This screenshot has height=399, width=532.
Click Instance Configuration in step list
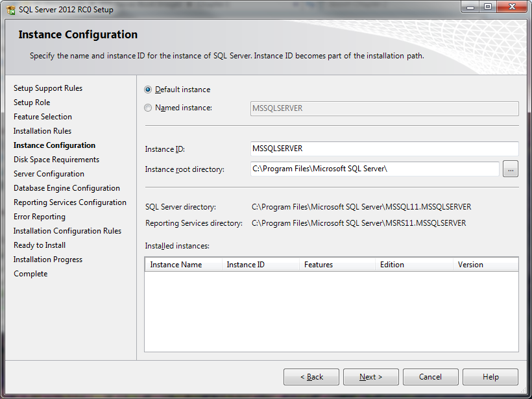[54, 145]
